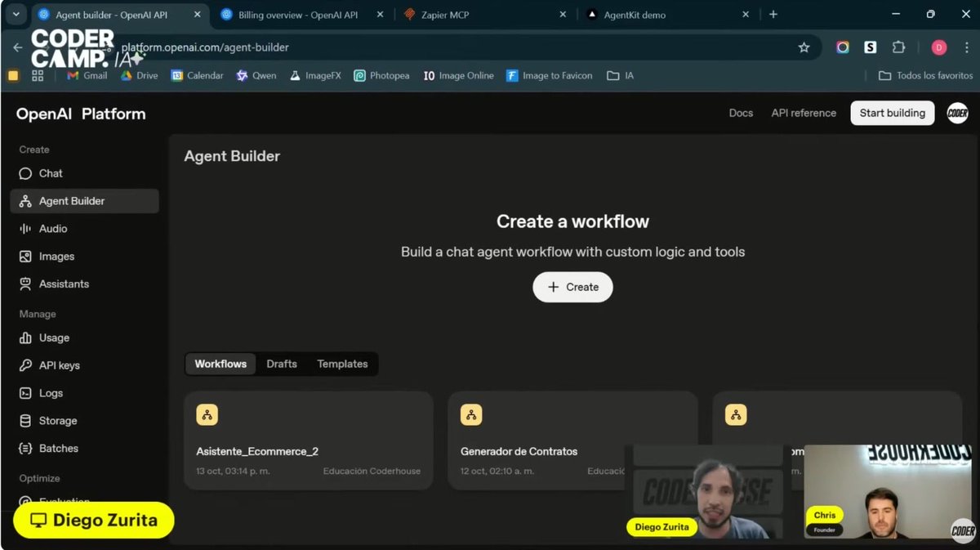Switch to the Workflows tab

[x=220, y=364]
